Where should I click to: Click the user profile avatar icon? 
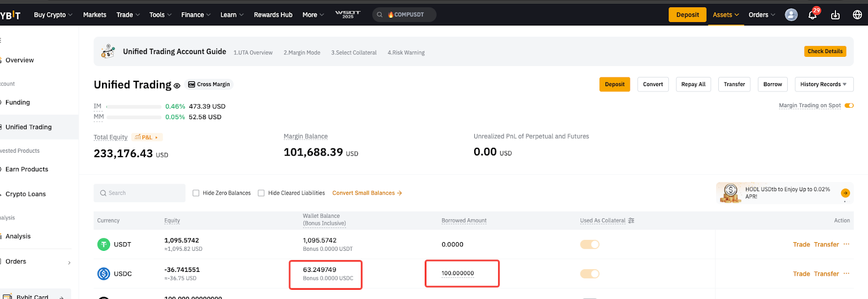tap(791, 15)
